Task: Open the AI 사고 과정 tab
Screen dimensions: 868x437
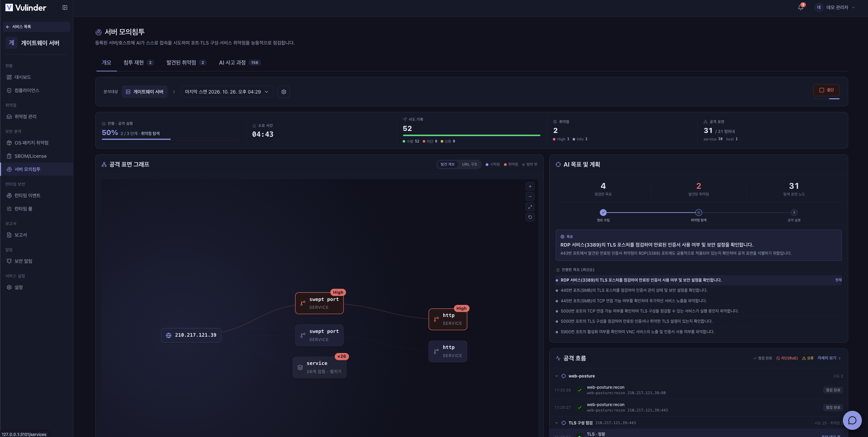Action: pos(240,63)
